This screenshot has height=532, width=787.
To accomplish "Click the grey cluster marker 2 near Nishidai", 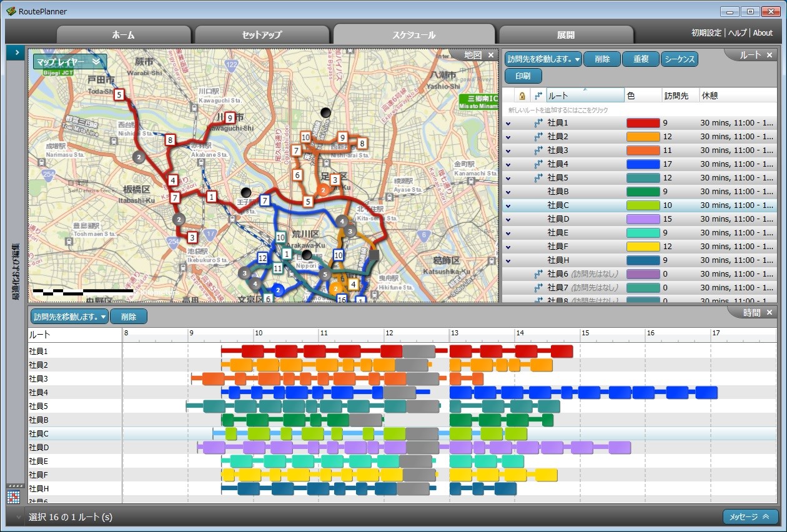I will 139,157.
